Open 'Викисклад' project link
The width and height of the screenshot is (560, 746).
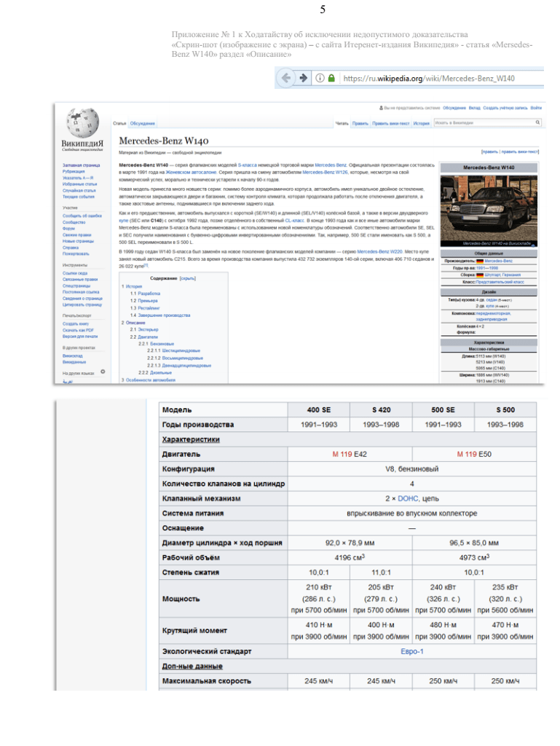(73, 356)
